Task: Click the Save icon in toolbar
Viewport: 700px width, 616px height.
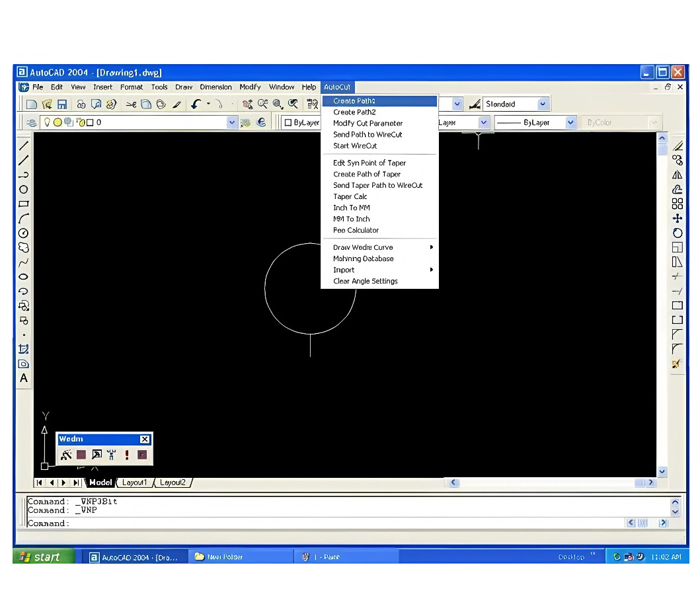Action: click(62, 104)
